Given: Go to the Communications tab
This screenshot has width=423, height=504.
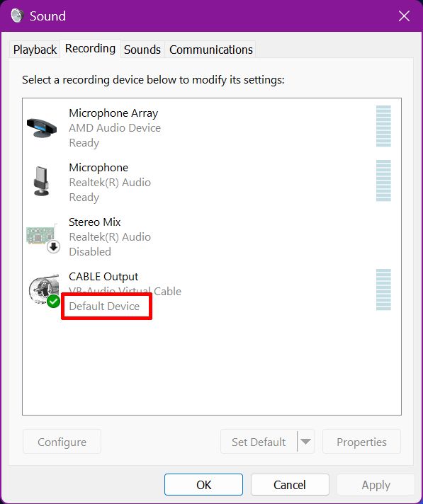Looking at the screenshot, I should (x=211, y=50).
